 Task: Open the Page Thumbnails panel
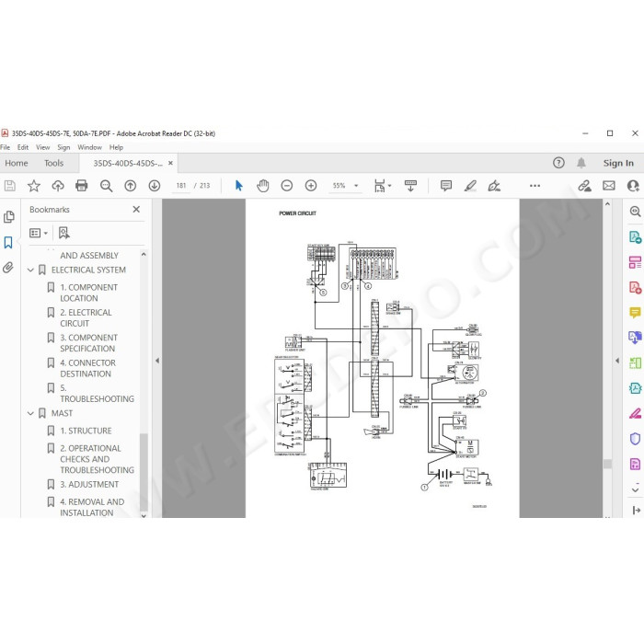(x=8, y=217)
